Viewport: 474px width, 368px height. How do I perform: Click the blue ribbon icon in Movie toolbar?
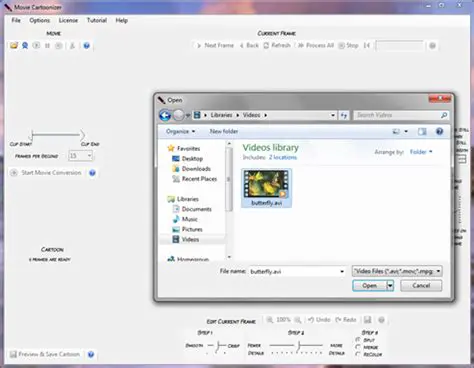[25, 45]
